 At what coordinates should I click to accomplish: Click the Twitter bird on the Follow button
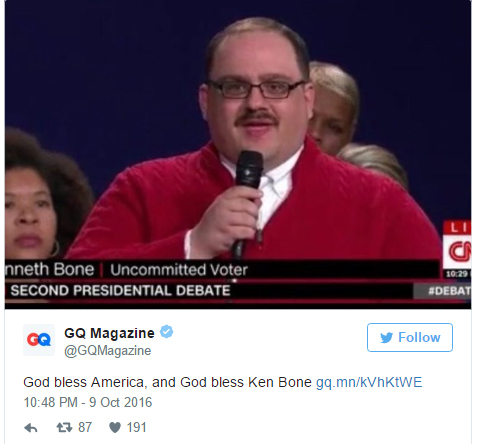click(x=387, y=338)
